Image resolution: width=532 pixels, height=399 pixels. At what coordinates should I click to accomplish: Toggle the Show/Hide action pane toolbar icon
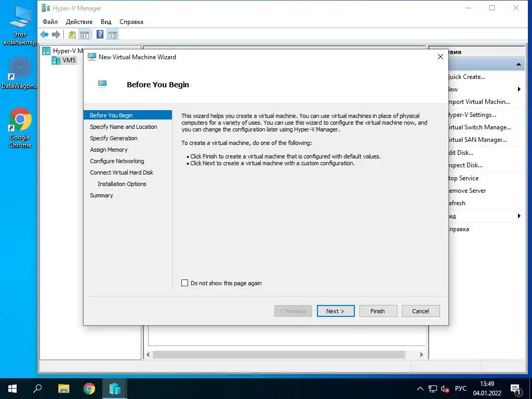113,34
